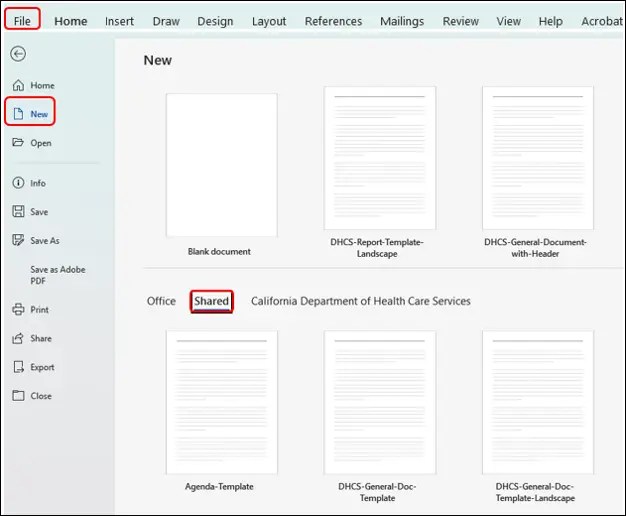Click the Home label in backstage sidebar

(42, 85)
